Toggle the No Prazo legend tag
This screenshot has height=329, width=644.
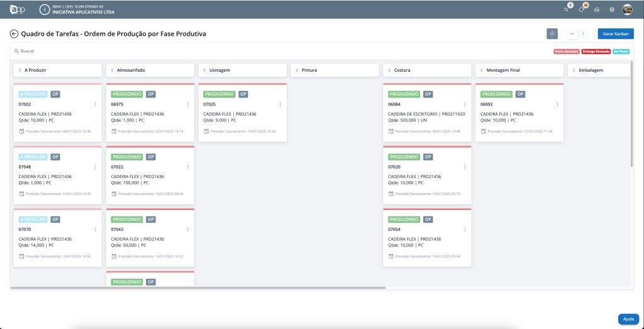coord(621,52)
